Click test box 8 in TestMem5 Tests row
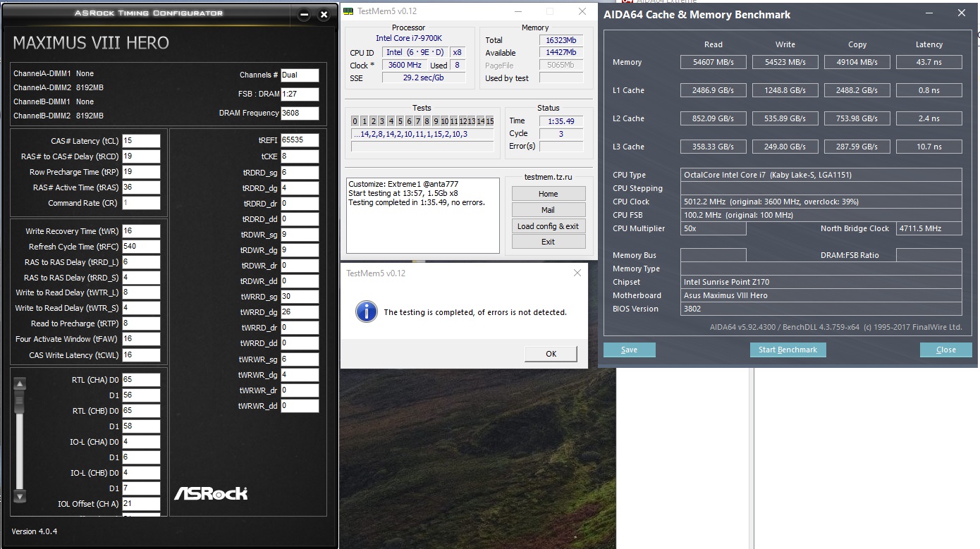 [427, 121]
